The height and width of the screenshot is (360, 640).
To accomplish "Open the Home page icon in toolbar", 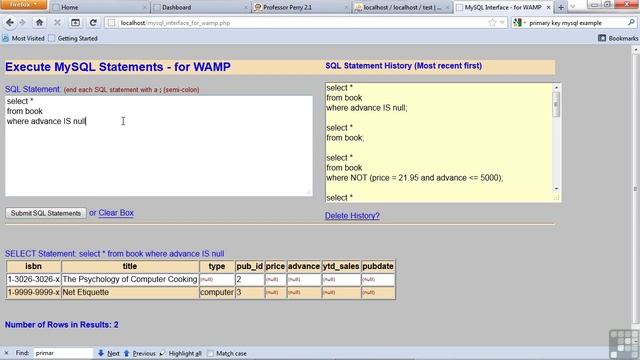I will [x=39, y=23].
